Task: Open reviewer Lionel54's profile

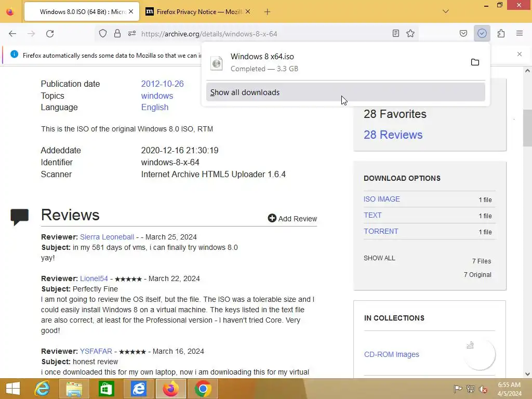Action: pyautogui.click(x=94, y=278)
